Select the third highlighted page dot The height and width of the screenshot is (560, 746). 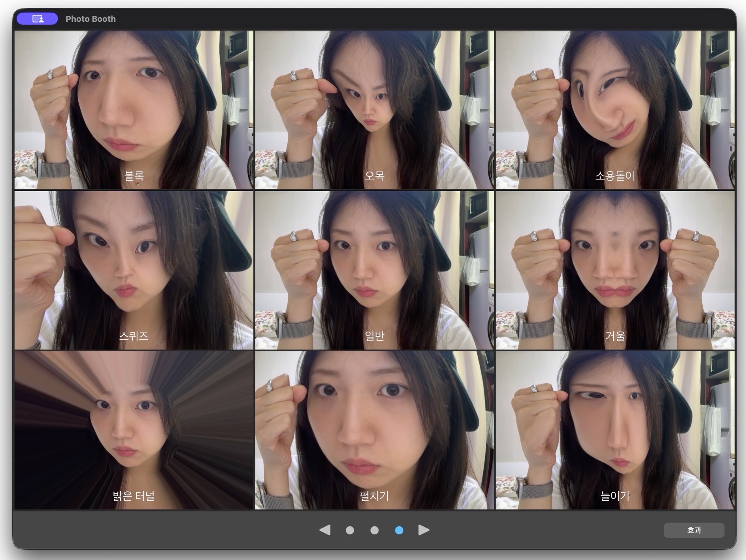pyautogui.click(x=399, y=530)
